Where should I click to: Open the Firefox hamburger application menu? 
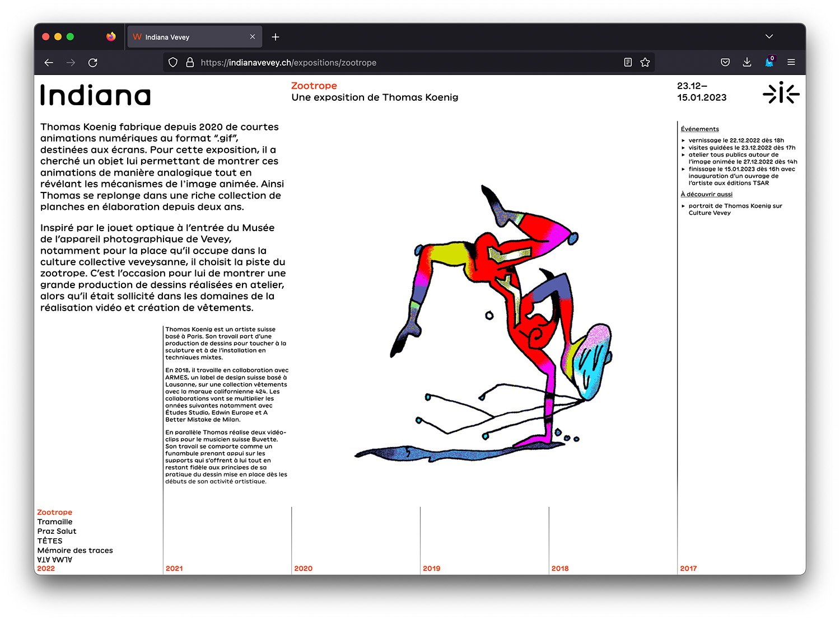(791, 63)
